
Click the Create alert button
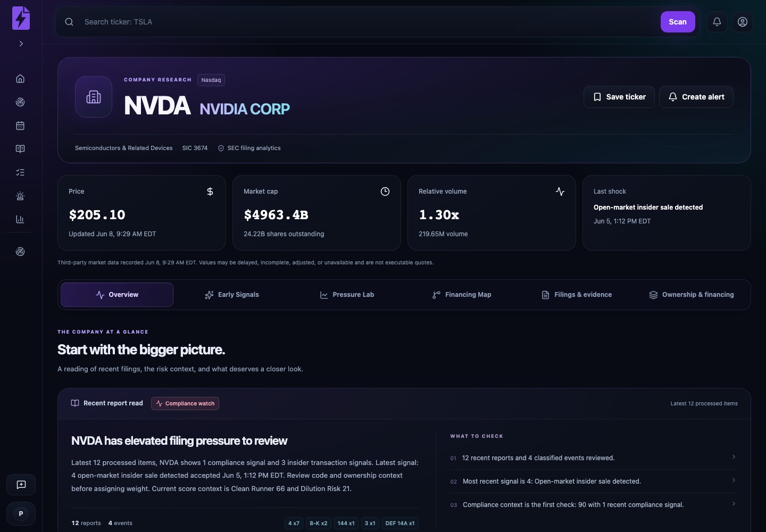click(x=696, y=97)
